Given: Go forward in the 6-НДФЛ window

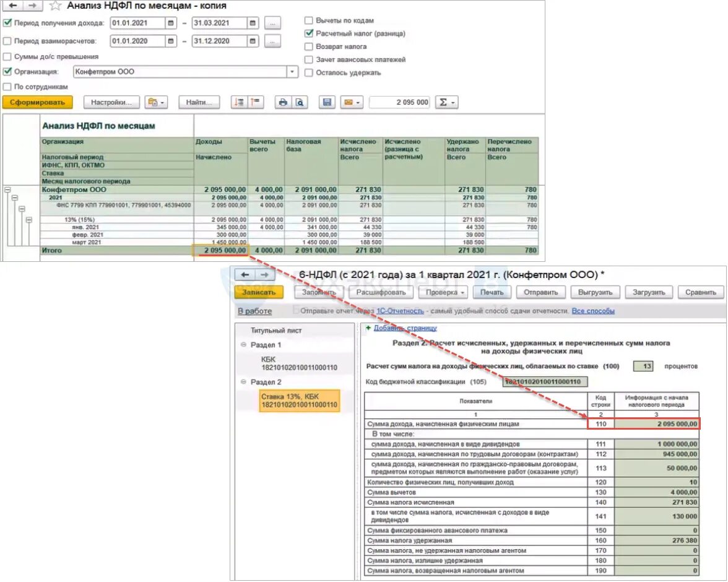Looking at the screenshot, I should coord(265,275).
